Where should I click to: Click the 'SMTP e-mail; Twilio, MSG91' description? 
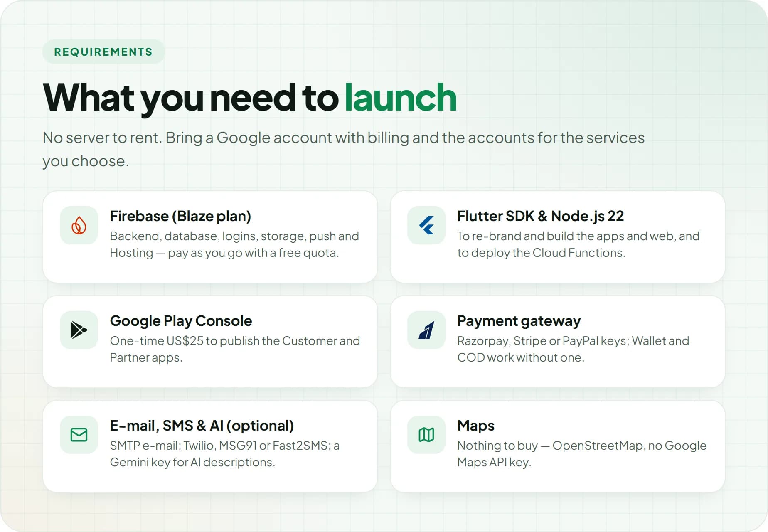click(225, 454)
